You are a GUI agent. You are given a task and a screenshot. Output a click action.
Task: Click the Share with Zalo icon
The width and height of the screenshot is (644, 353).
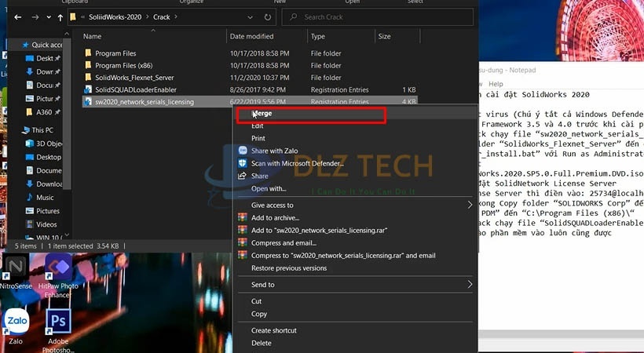click(x=243, y=151)
